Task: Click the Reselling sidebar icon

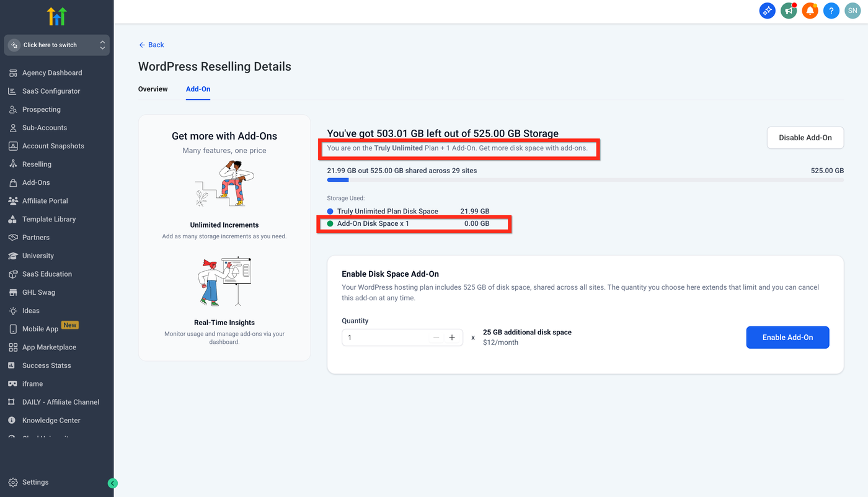Action: pyautogui.click(x=13, y=164)
